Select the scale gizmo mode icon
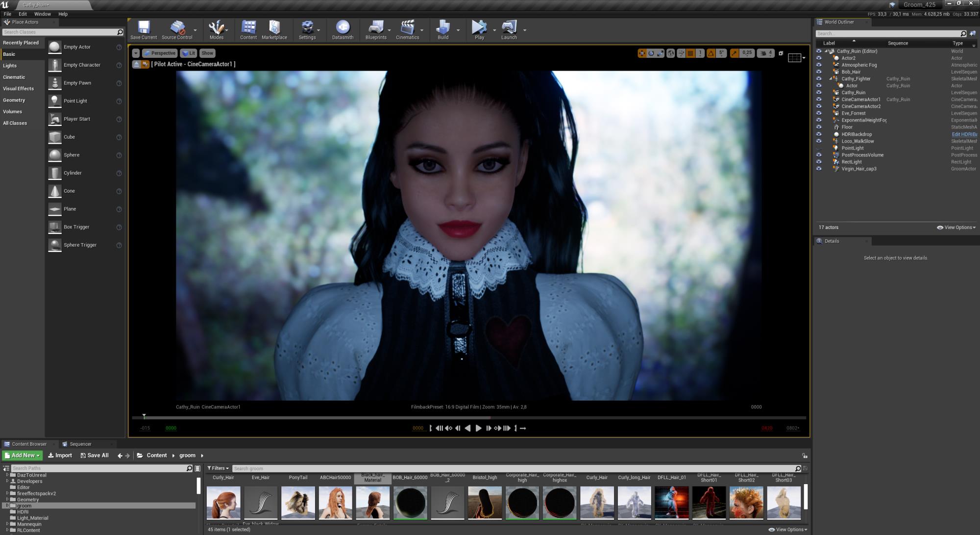Image resolution: width=980 pixels, height=535 pixels. click(660, 53)
